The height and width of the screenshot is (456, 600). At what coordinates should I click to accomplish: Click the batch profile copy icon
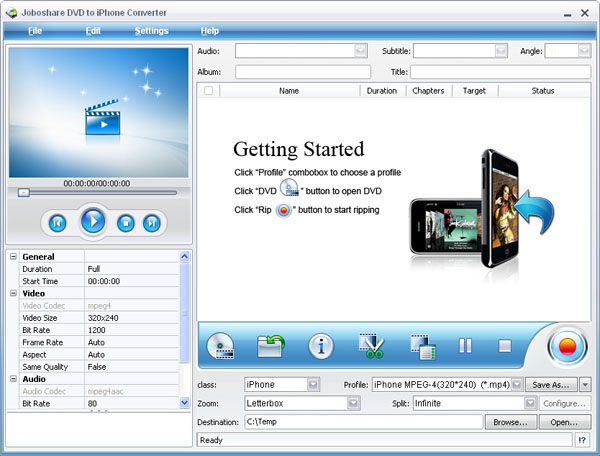tap(423, 347)
